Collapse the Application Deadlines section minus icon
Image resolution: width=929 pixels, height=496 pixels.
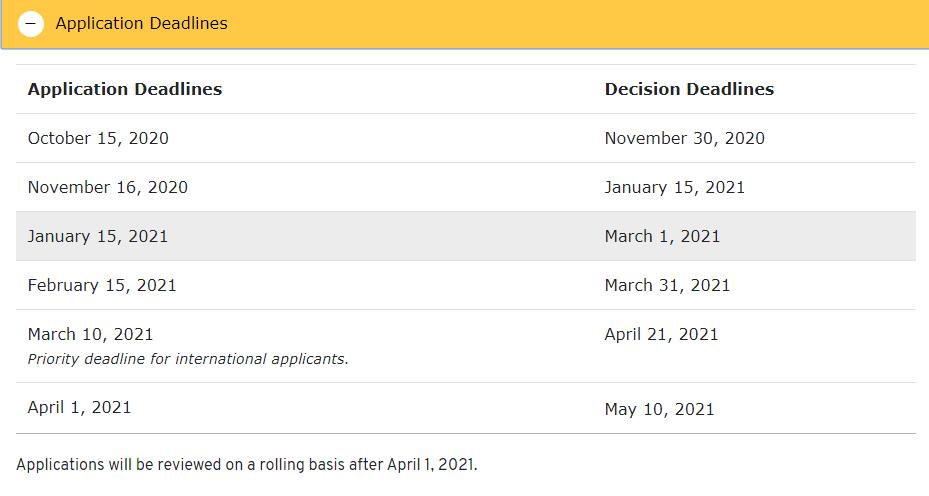pos(31,23)
